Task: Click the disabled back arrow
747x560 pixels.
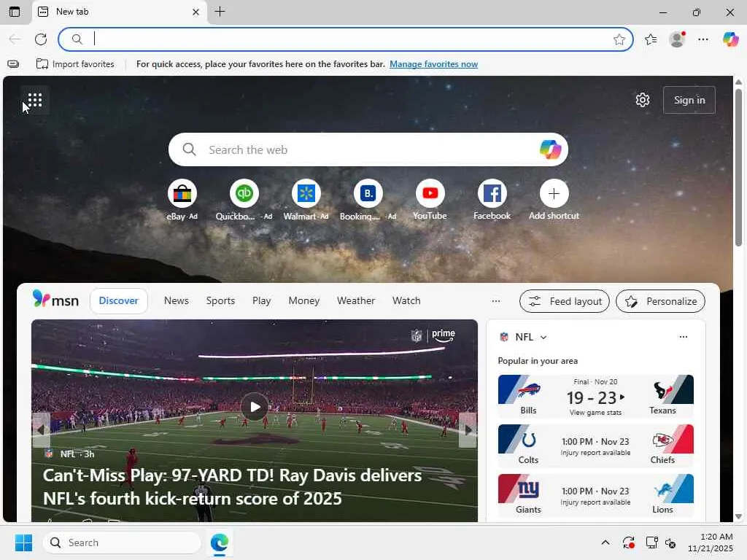Action: pyautogui.click(x=15, y=39)
